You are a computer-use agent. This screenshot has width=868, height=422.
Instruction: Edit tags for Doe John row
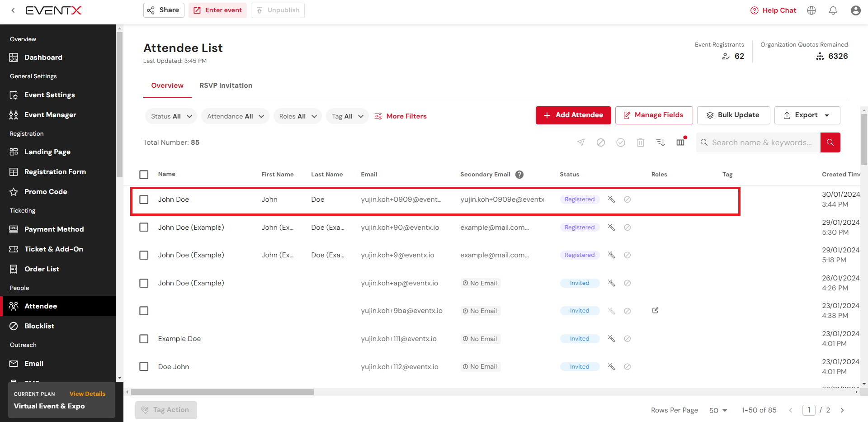(x=611, y=367)
